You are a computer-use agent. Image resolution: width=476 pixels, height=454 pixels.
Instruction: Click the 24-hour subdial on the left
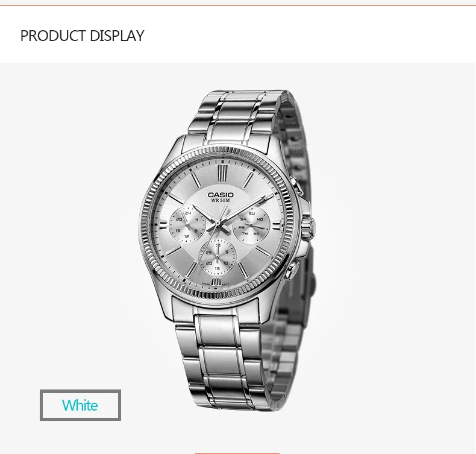187,224
